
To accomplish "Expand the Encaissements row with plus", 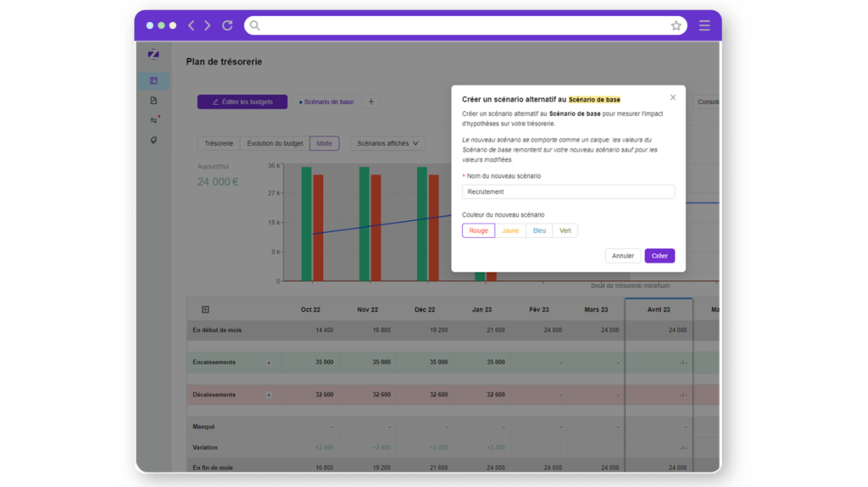I will [269, 363].
